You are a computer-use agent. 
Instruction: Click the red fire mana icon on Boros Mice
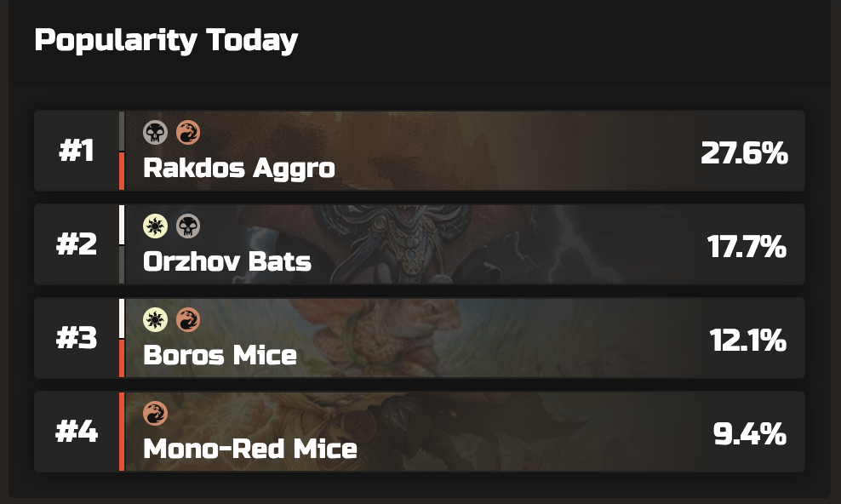pos(188,320)
